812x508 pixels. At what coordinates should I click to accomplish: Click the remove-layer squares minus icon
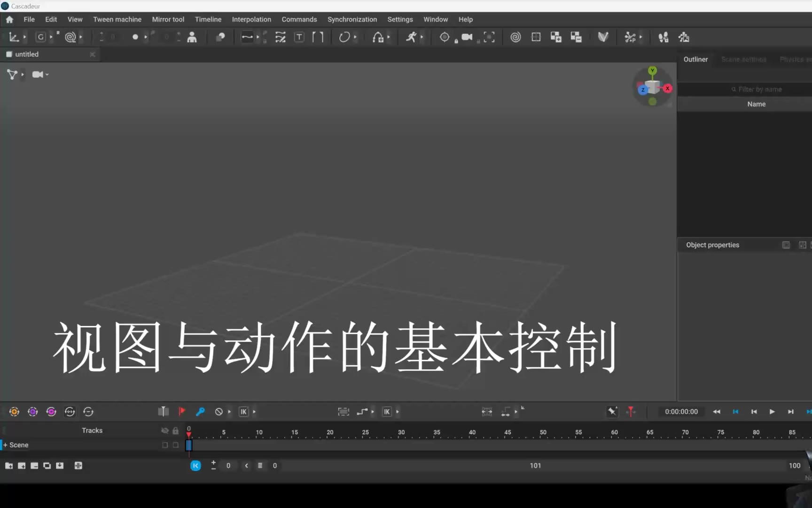pyautogui.click(x=576, y=37)
